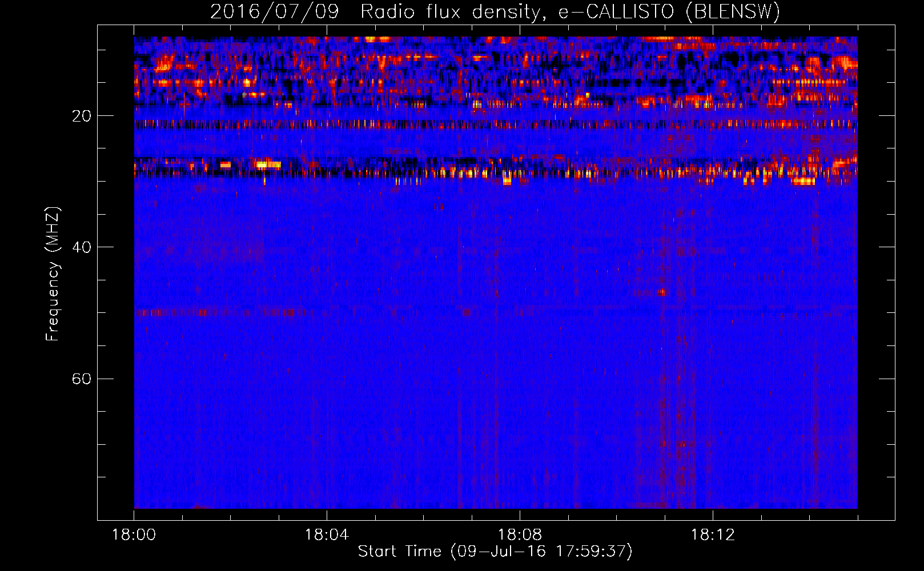Click the 18:12 time tick label

click(x=713, y=535)
